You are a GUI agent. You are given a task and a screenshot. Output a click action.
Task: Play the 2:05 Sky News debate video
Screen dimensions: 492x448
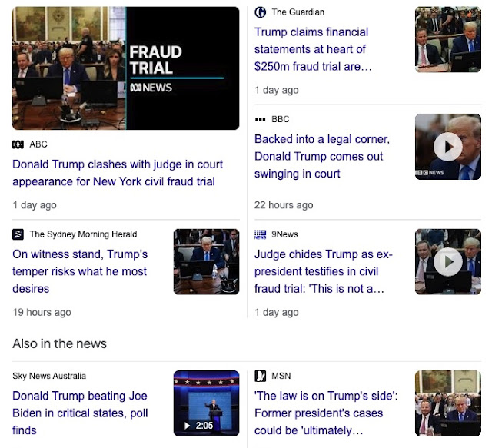(206, 403)
